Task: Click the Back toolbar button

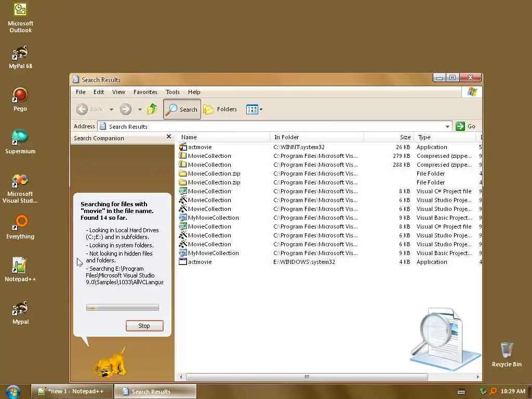Action: 89,109
